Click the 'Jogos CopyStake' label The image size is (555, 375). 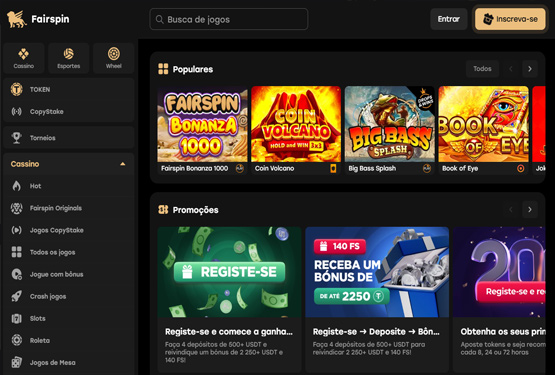click(57, 230)
